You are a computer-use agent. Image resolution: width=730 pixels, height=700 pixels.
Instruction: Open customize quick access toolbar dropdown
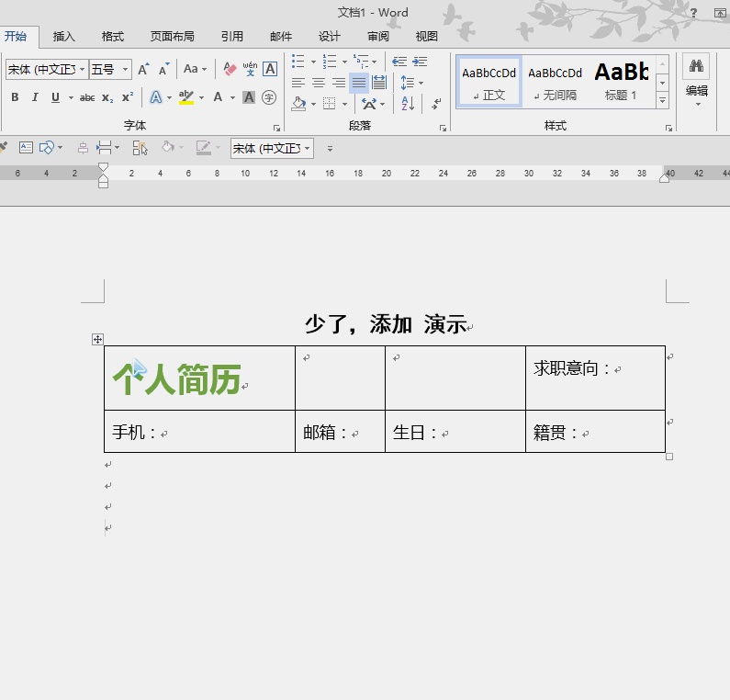point(330,149)
